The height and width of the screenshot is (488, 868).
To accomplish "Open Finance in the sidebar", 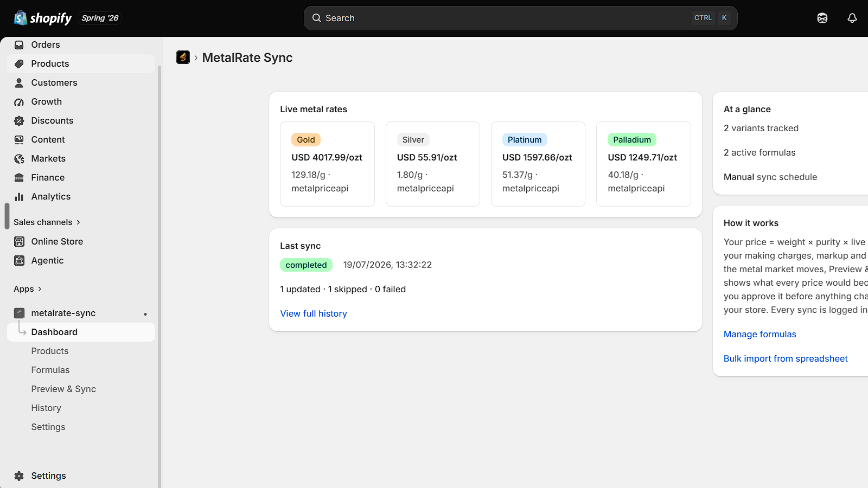I will point(81,178).
